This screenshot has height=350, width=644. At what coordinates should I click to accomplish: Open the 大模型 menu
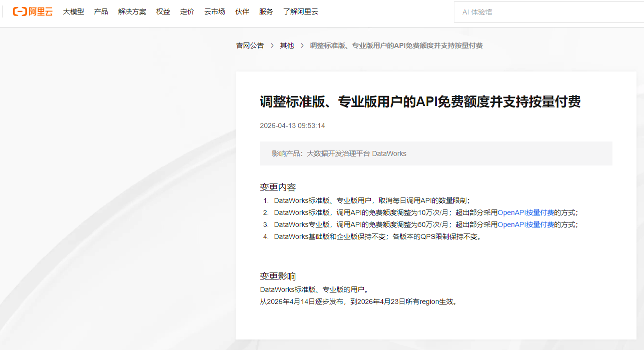tap(74, 12)
